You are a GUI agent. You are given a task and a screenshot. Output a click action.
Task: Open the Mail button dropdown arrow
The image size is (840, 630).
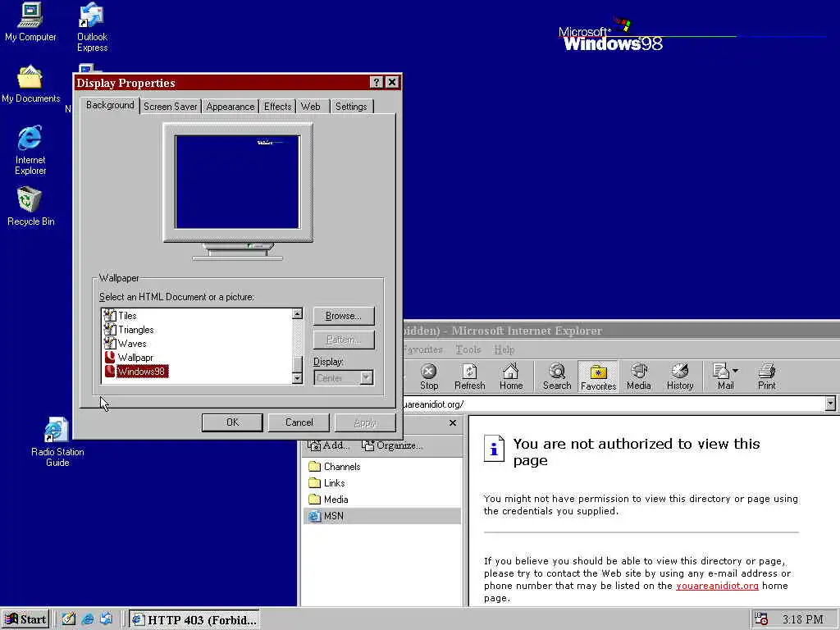pos(736,371)
